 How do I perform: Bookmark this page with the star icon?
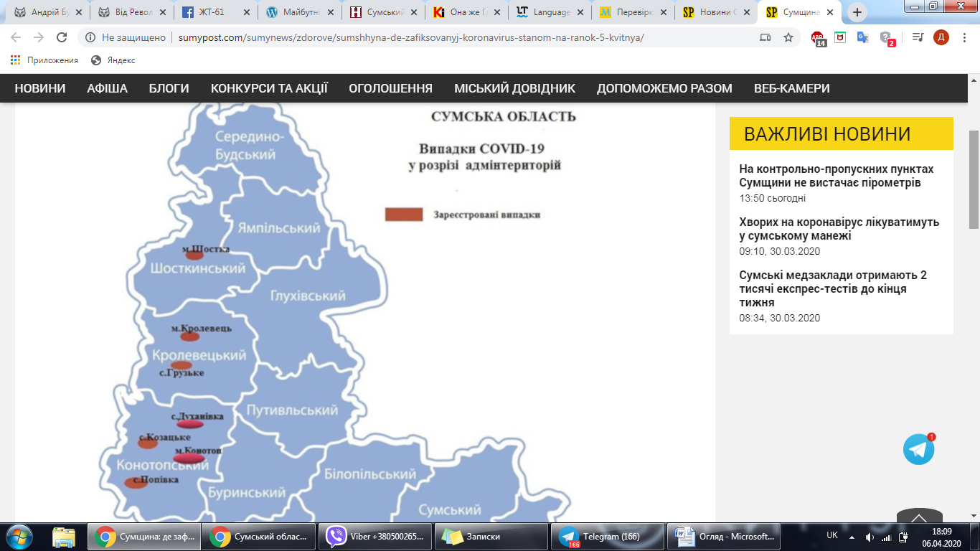788,37
